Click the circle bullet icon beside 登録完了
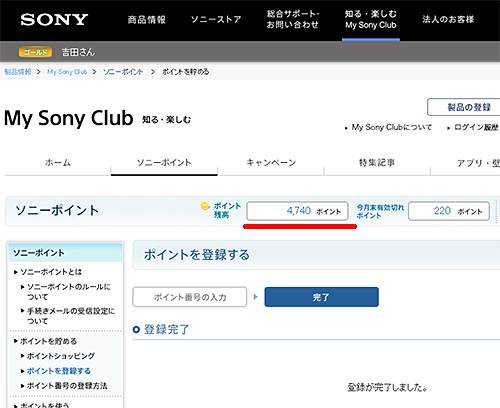 [136, 330]
